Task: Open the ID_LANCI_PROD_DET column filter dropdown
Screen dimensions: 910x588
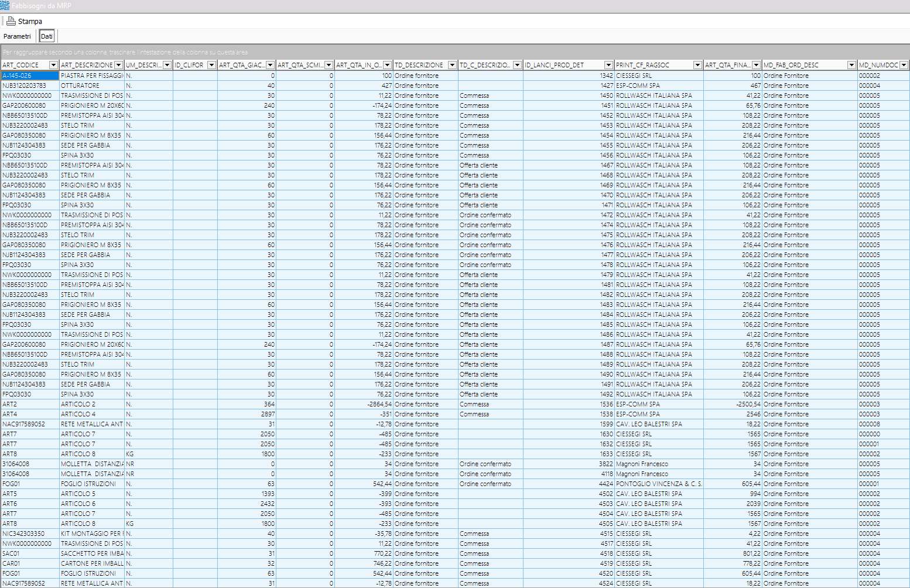Action: (609, 65)
